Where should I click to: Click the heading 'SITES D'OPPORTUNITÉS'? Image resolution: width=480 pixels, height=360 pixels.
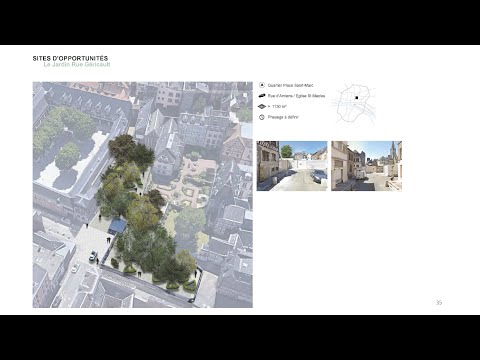70,58
